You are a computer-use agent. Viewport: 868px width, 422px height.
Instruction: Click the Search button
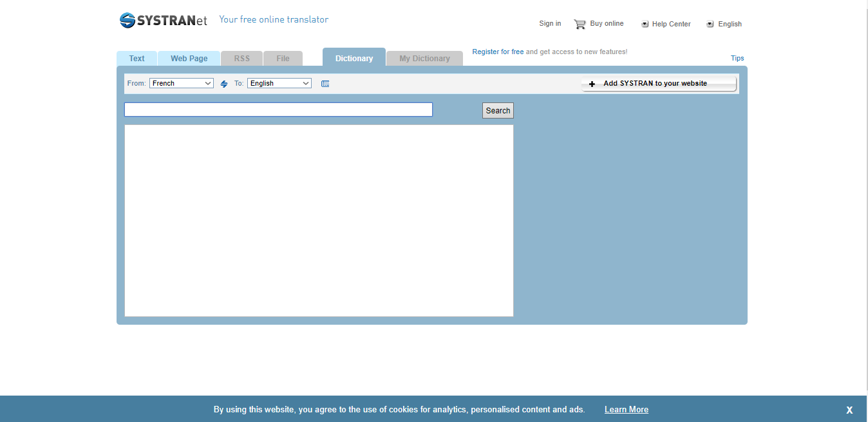[x=498, y=111]
